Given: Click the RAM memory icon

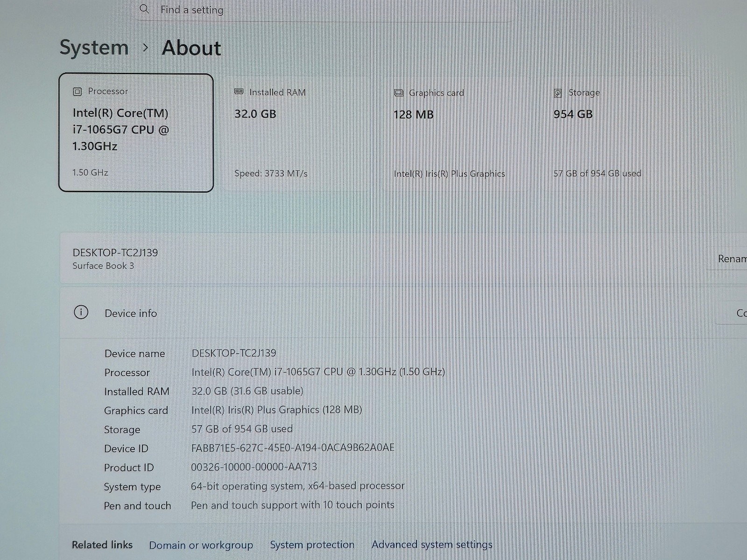Looking at the screenshot, I should (x=239, y=92).
